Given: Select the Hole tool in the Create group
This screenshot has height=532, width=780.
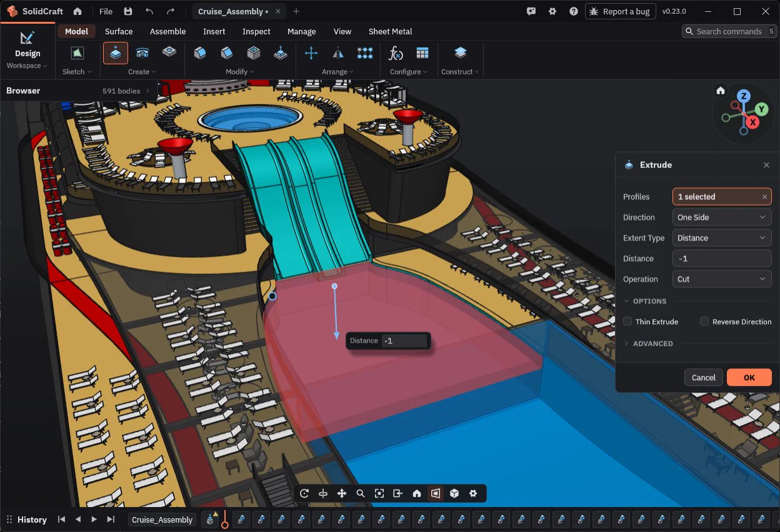Looking at the screenshot, I should point(169,53).
